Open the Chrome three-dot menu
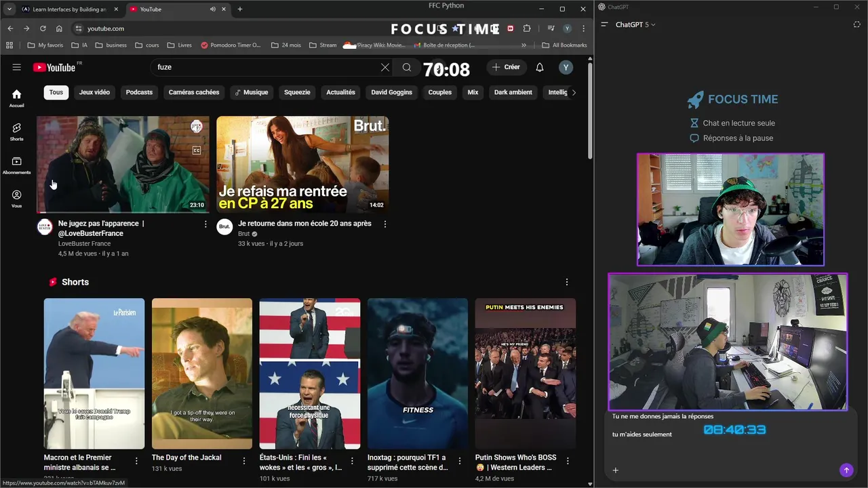Image resolution: width=868 pixels, height=488 pixels. coord(583,28)
